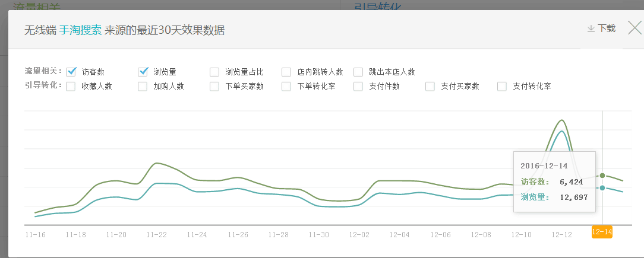
Task: Click the 11-24 axis date label
Action: 197,235
